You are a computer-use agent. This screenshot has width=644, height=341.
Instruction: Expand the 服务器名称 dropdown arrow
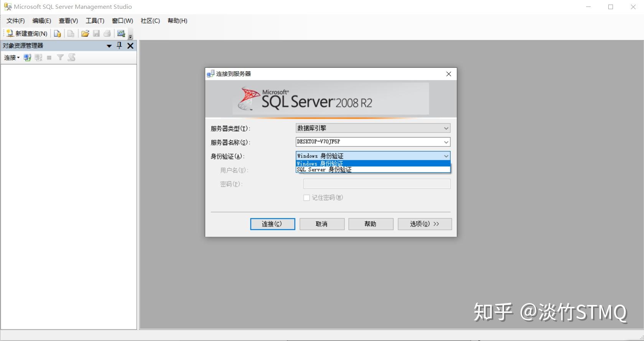coord(446,142)
